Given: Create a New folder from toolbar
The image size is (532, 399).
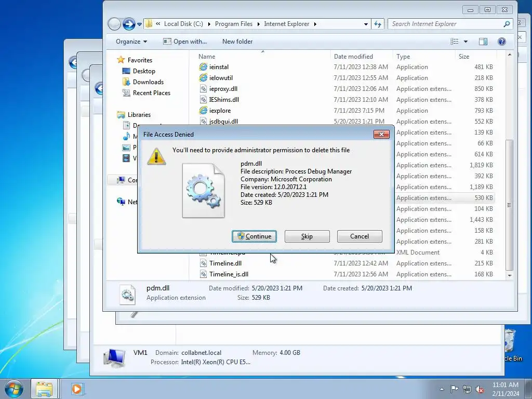Looking at the screenshot, I should click(x=237, y=42).
